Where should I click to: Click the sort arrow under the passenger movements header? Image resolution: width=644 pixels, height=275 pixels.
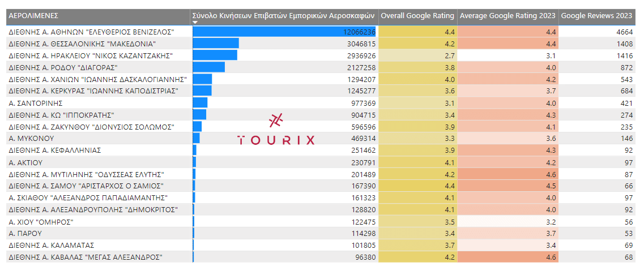tap(195, 23)
